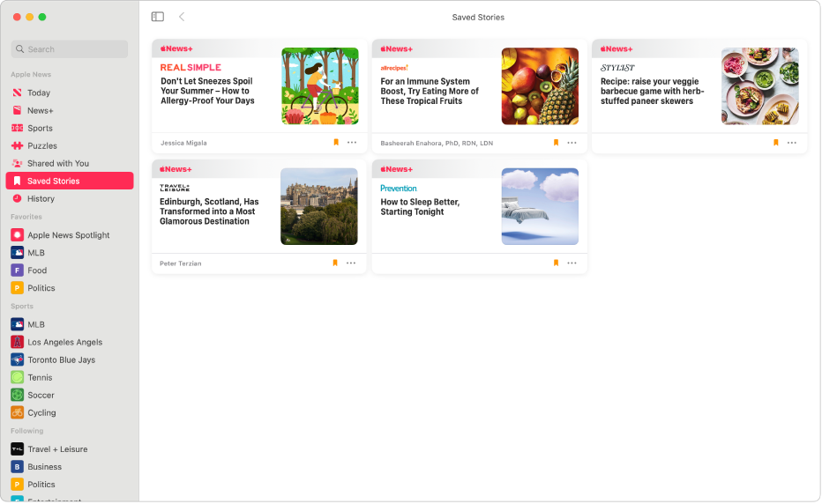822x504 pixels.
Task: Click the Search field
Action: (x=69, y=49)
